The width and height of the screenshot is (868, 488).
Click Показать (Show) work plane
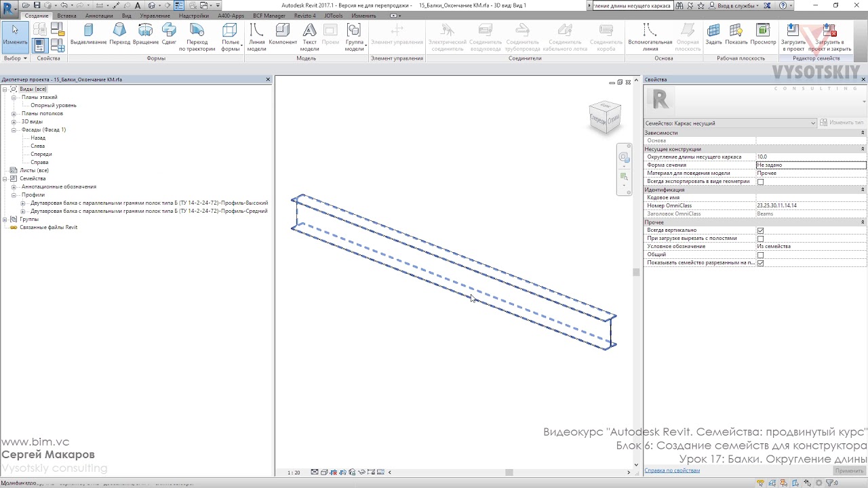(736, 35)
